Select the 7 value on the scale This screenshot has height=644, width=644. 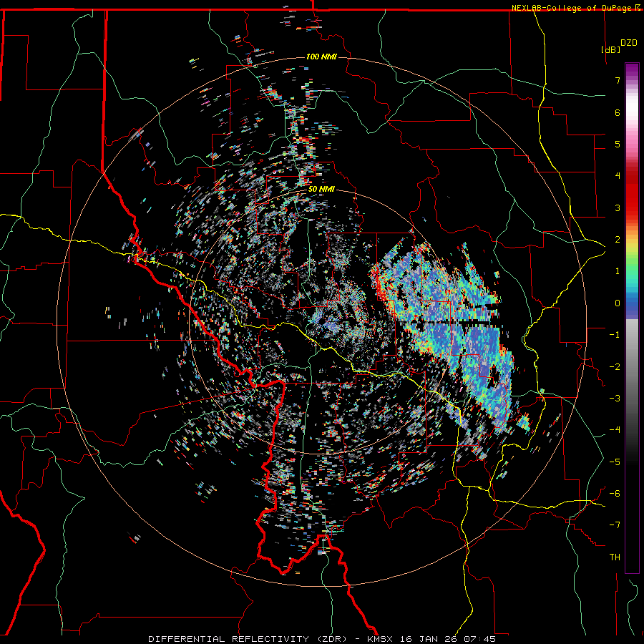coord(618,80)
